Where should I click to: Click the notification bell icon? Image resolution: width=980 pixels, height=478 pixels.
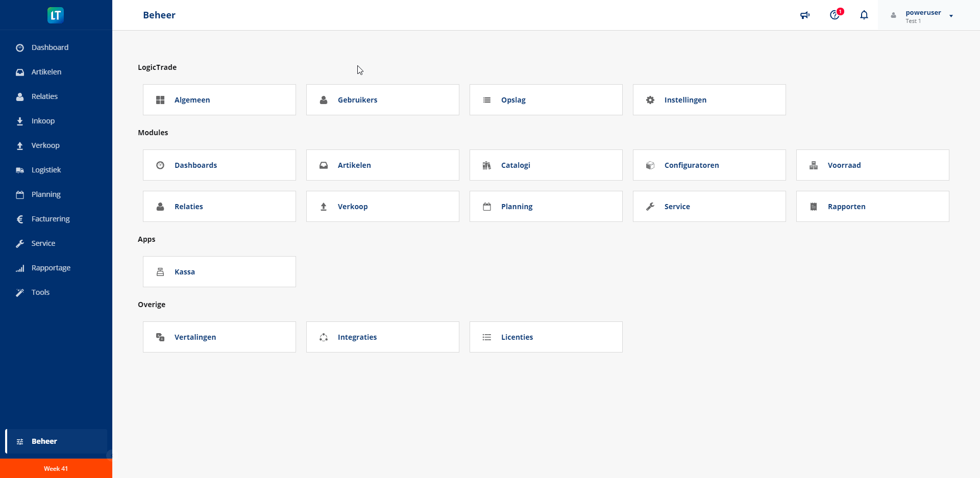click(864, 15)
